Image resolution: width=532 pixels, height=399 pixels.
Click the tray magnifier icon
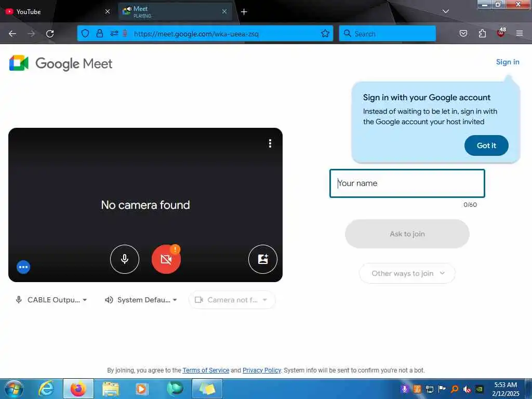point(455,389)
